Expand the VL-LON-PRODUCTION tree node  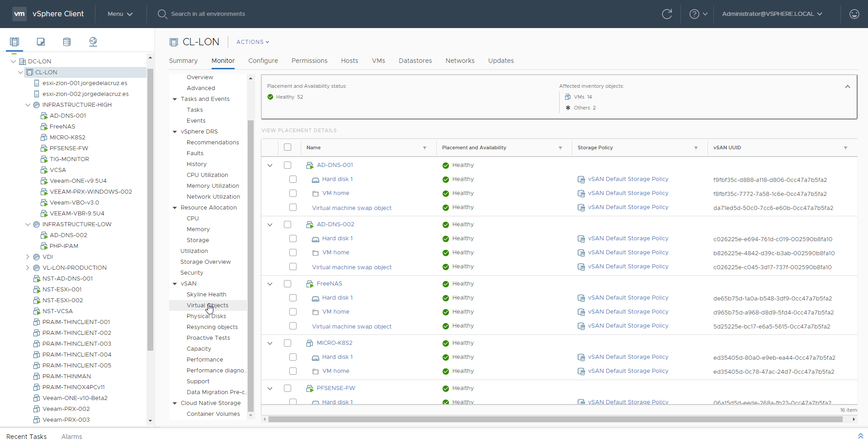28,268
